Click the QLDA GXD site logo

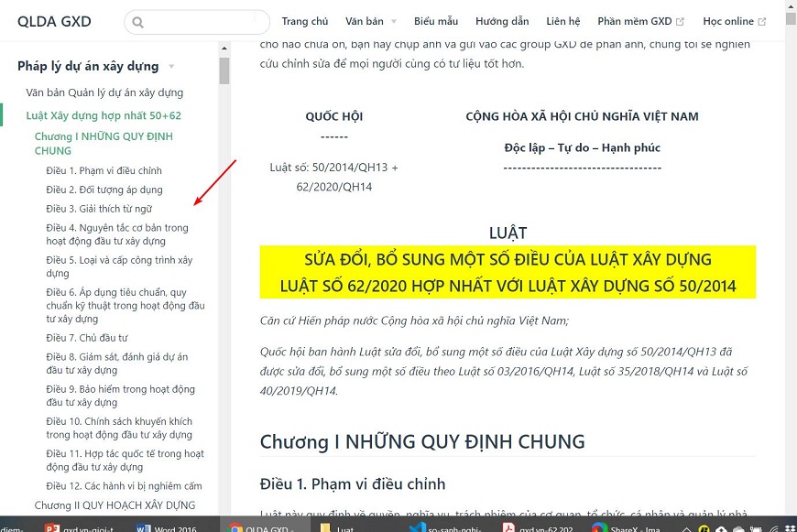point(53,21)
